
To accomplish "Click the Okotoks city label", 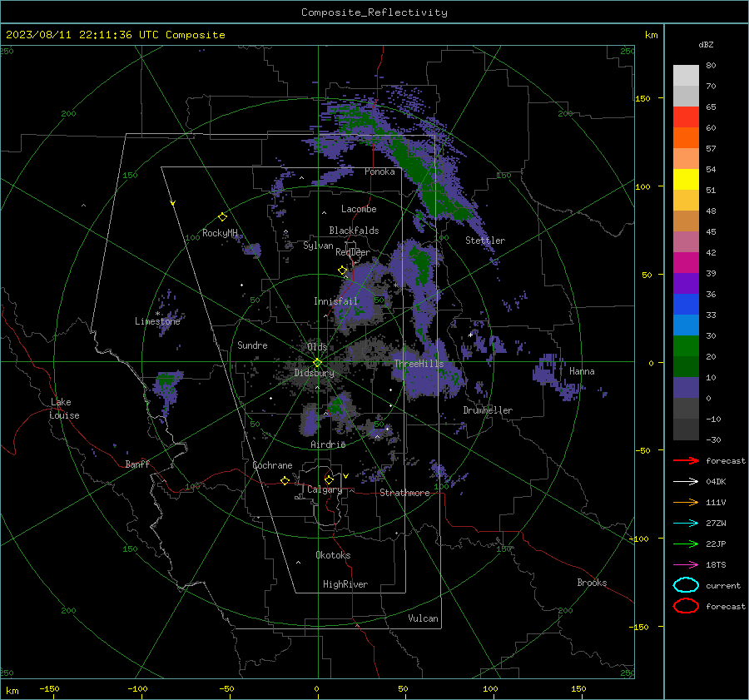I will click(333, 555).
